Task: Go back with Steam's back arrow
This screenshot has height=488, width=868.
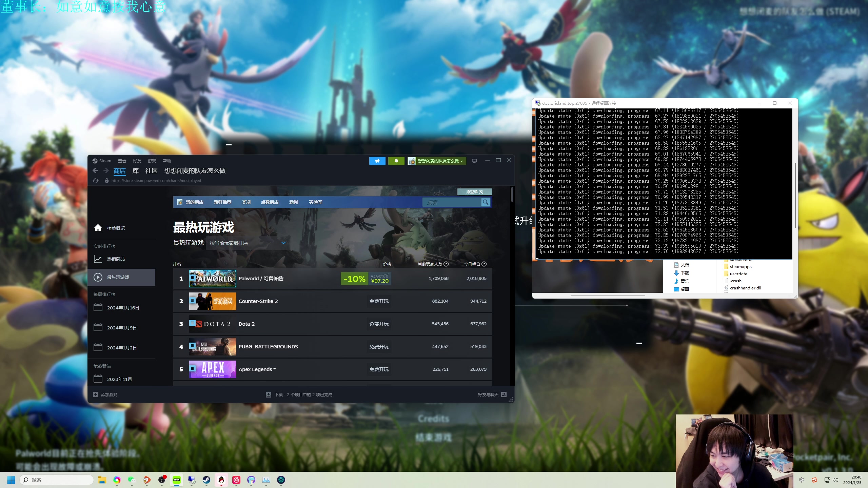Action: (x=95, y=170)
